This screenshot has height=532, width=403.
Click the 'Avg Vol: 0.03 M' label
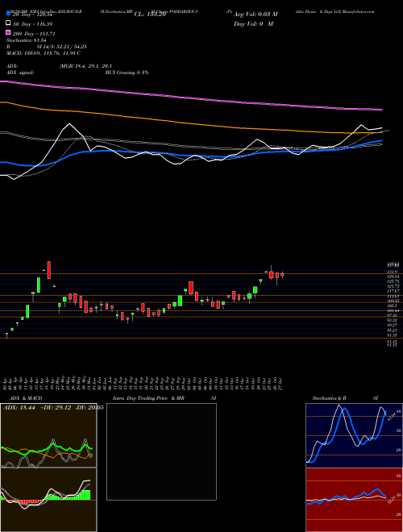tap(256, 15)
